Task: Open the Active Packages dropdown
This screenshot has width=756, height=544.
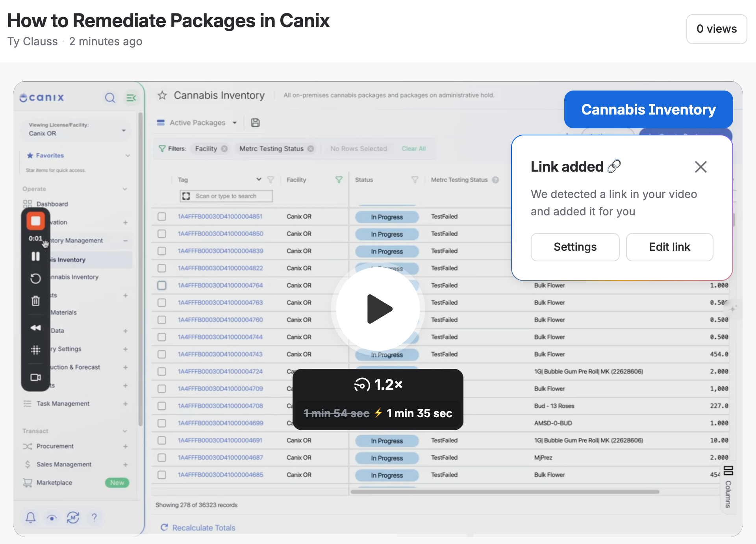Action: (197, 123)
